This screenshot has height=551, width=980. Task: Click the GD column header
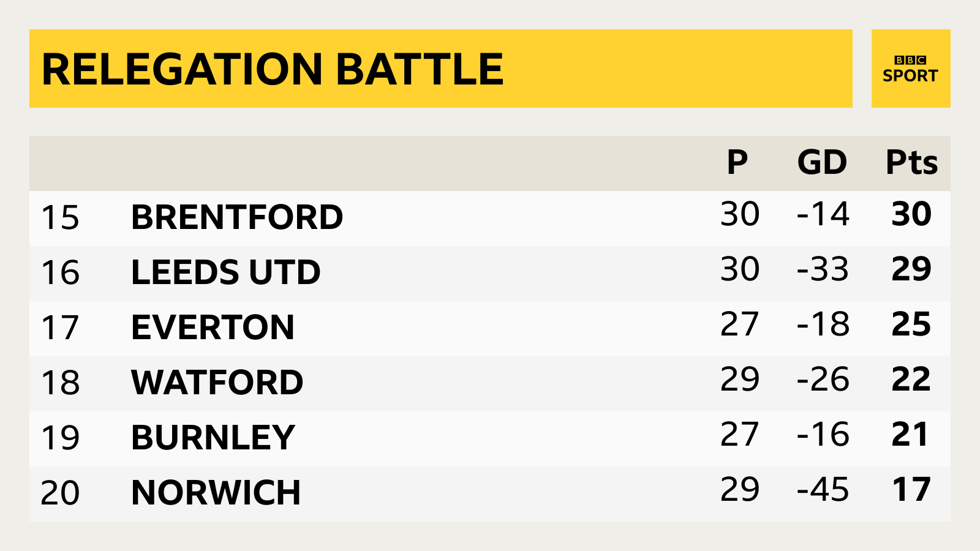click(822, 163)
